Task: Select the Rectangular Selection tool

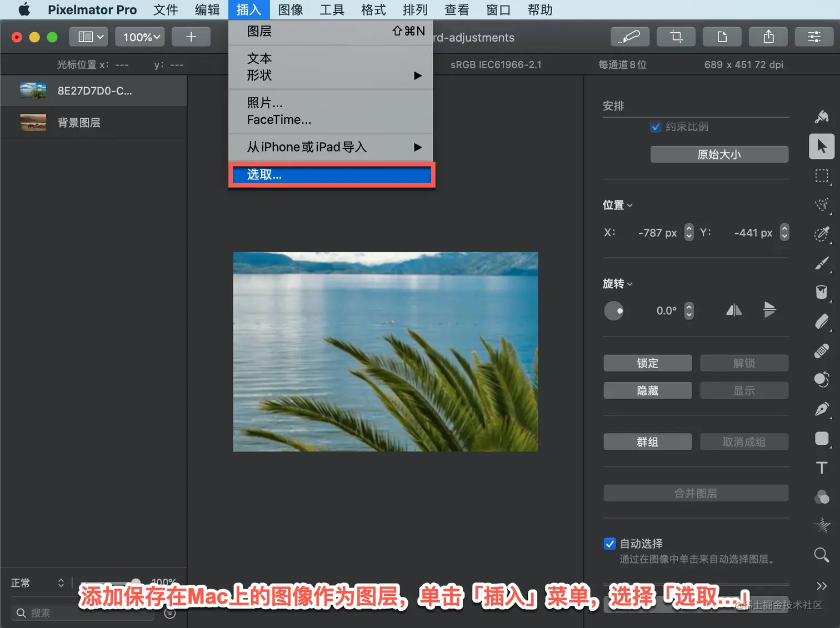Action: 822,176
